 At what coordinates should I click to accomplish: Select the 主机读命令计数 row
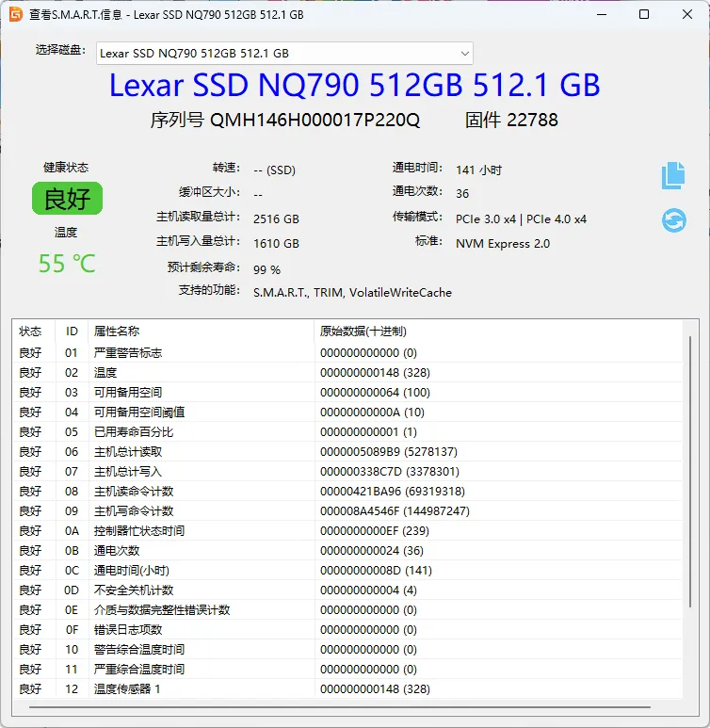(347, 492)
